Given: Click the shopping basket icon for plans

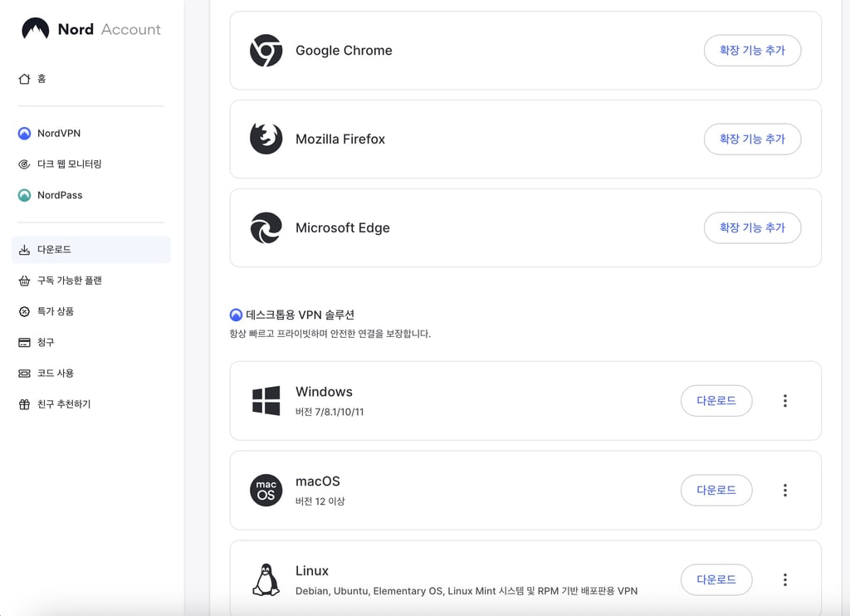Looking at the screenshot, I should click(24, 281).
